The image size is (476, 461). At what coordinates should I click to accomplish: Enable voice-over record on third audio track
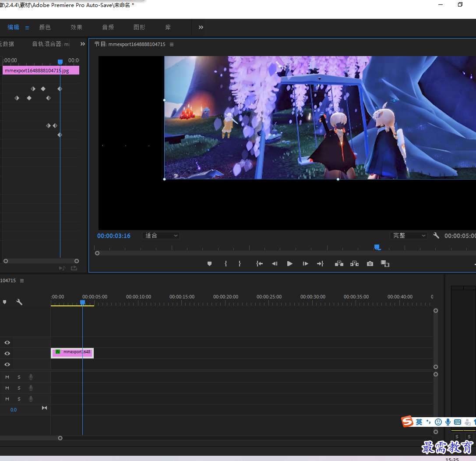point(31,399)
